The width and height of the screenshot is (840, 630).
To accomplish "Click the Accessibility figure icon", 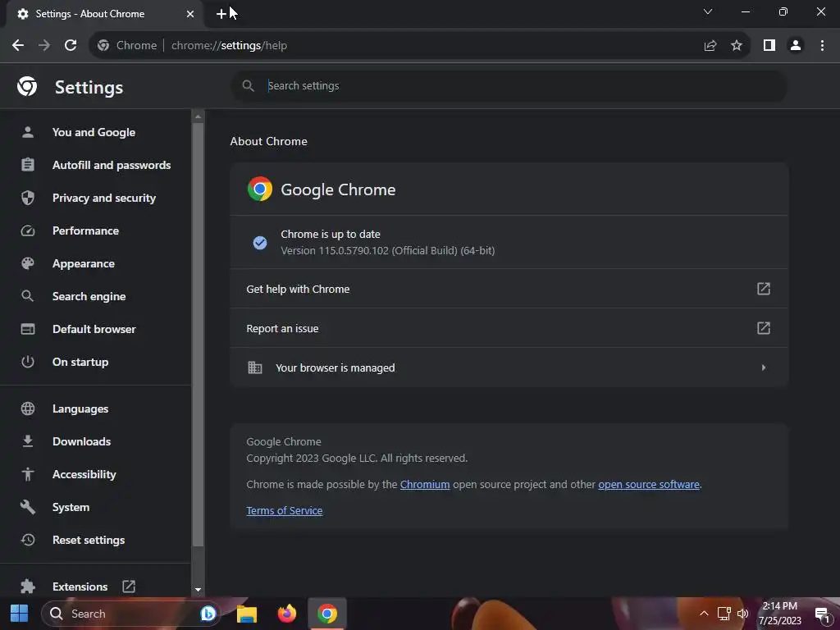I will pyautogui.click(x=27, y=474).
